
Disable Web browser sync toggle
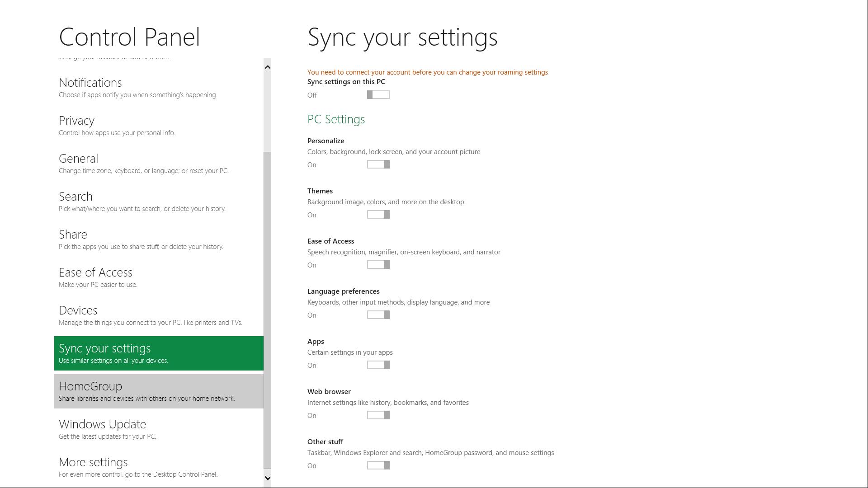[378, 415]
